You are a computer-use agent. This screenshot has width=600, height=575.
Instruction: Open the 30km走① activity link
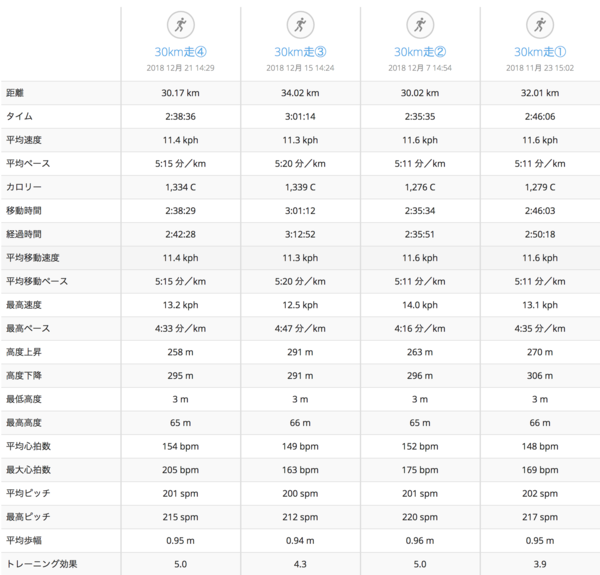click(x=540, y=52)
